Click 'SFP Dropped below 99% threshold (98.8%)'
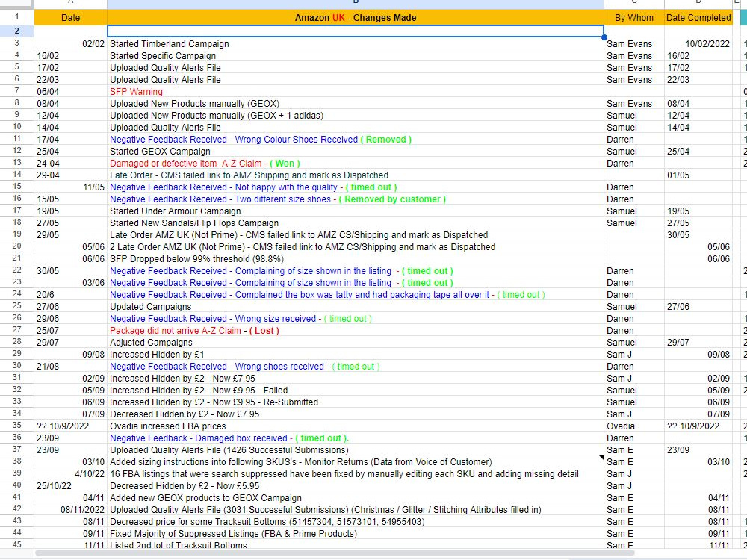This screenshot has height=560, width=747. click(356, 259)
